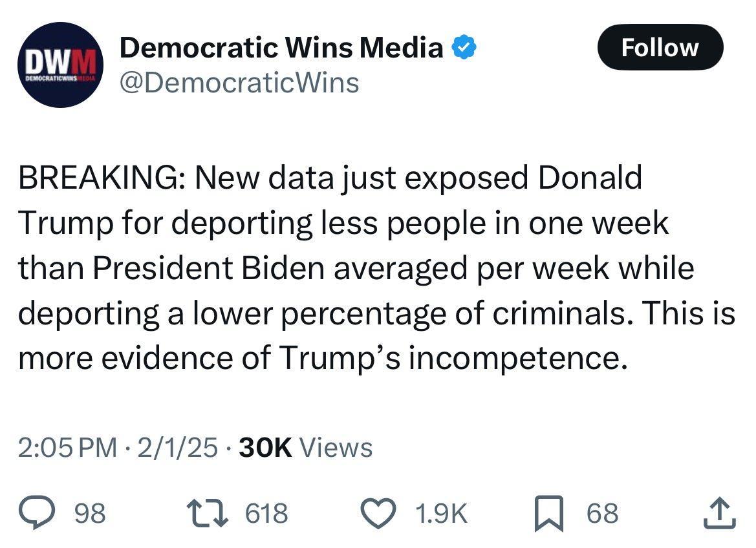This screenshot has height=548, width=756.
Task: Click the blue verified badge
Action: point(464,47)
